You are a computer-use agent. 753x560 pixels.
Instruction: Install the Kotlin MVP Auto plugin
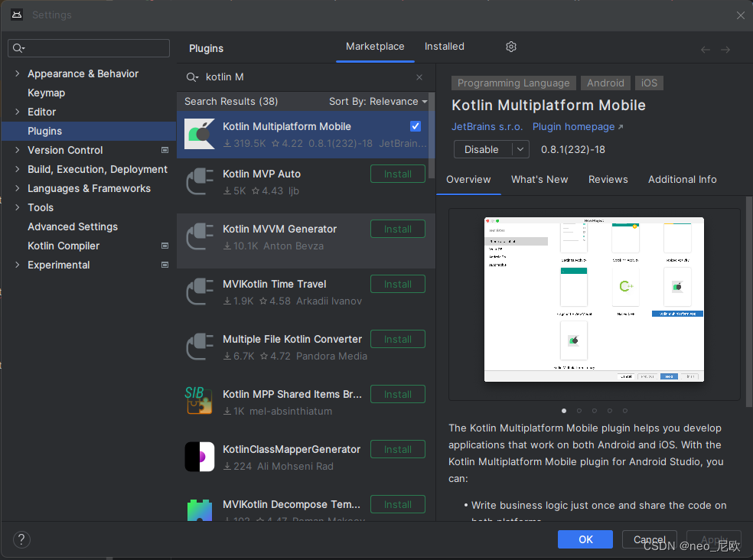coord(398,174)
